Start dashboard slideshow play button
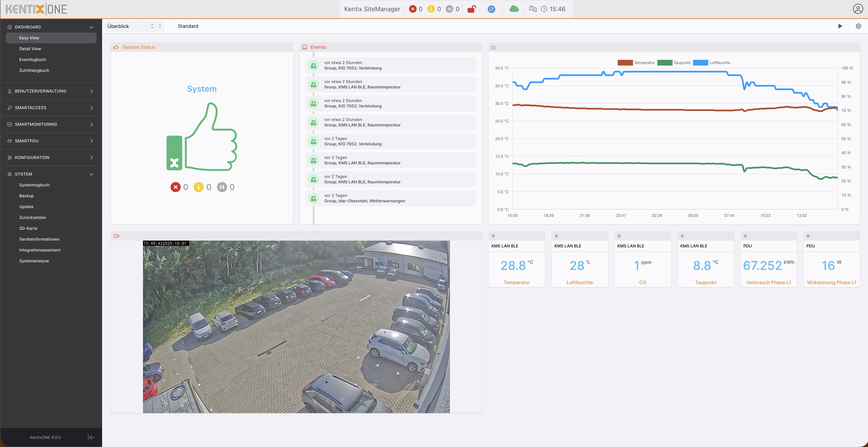The height and width of the screenshot is (447, 868). pos(840,26)
